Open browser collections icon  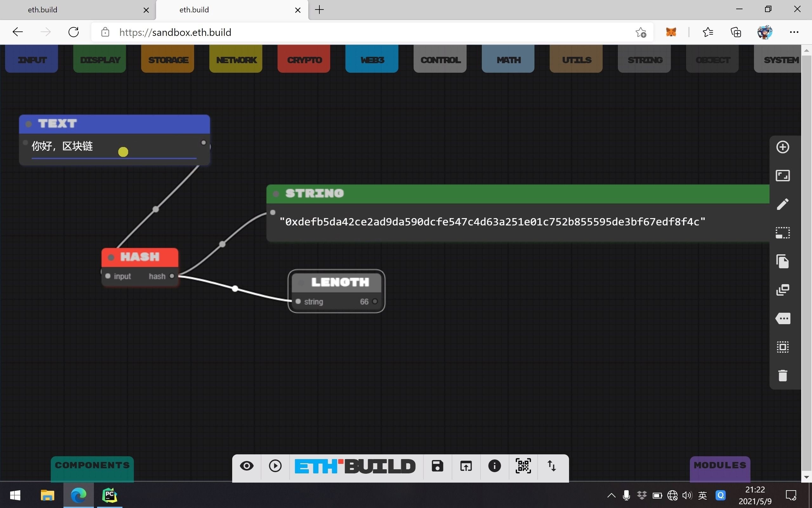(736, 32)
